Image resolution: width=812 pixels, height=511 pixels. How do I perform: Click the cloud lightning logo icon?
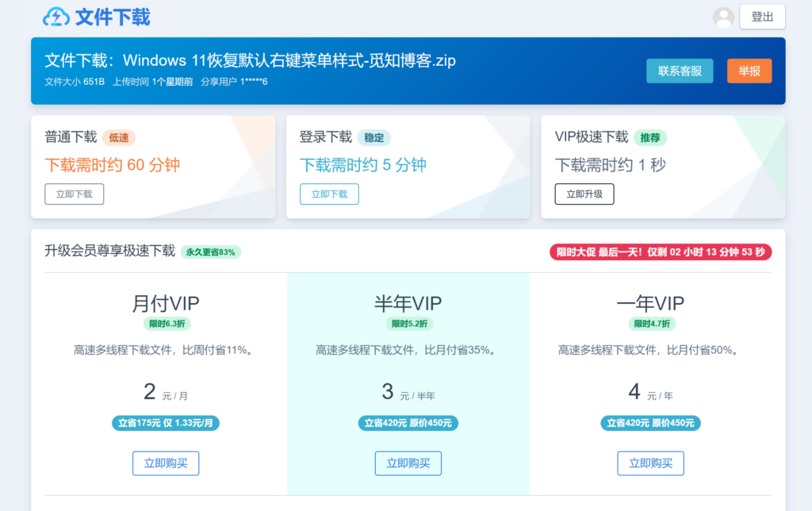click(56, 17)
